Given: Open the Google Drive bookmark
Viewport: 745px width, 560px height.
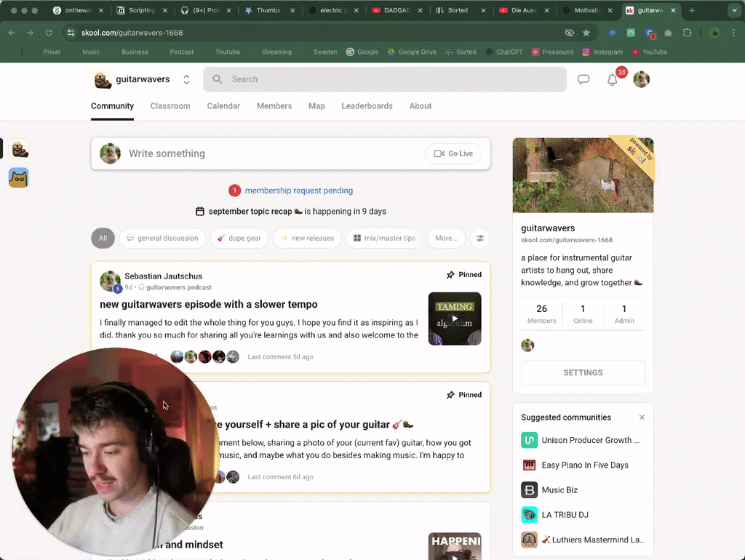Looking at the screenshot, I should 412,52.
